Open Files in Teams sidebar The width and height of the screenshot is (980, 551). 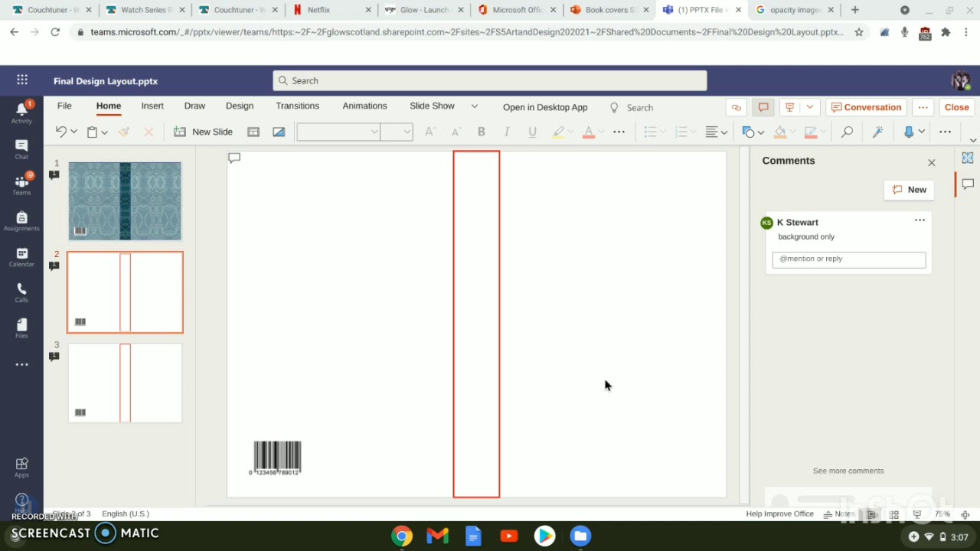[21, 328]
